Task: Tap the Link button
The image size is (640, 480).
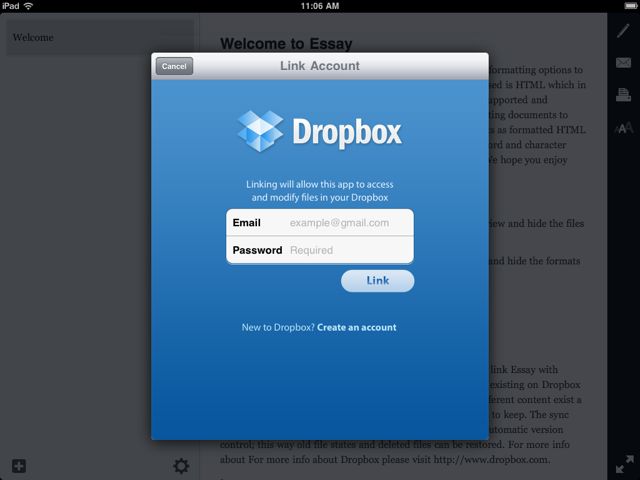Action: pyautogui.click(x=378, y=280)
